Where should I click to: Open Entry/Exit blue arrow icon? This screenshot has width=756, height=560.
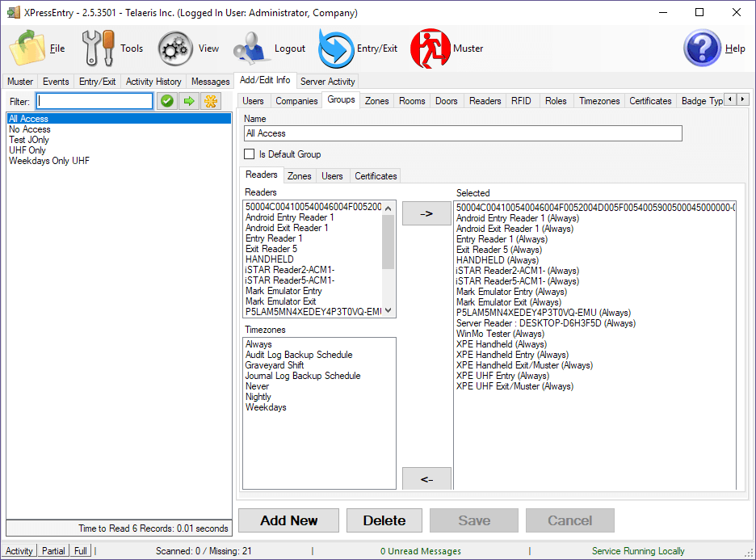click(x=335, y=48)
